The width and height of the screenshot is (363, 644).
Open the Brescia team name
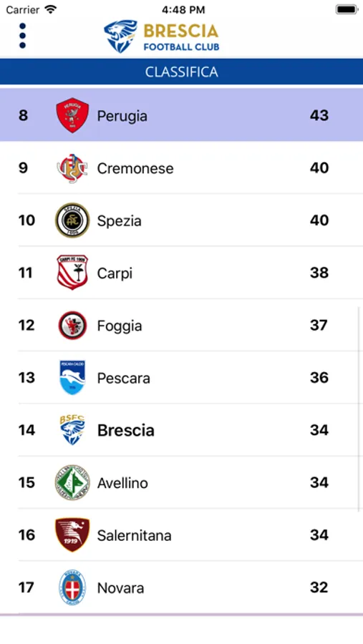tap(126, 431)
